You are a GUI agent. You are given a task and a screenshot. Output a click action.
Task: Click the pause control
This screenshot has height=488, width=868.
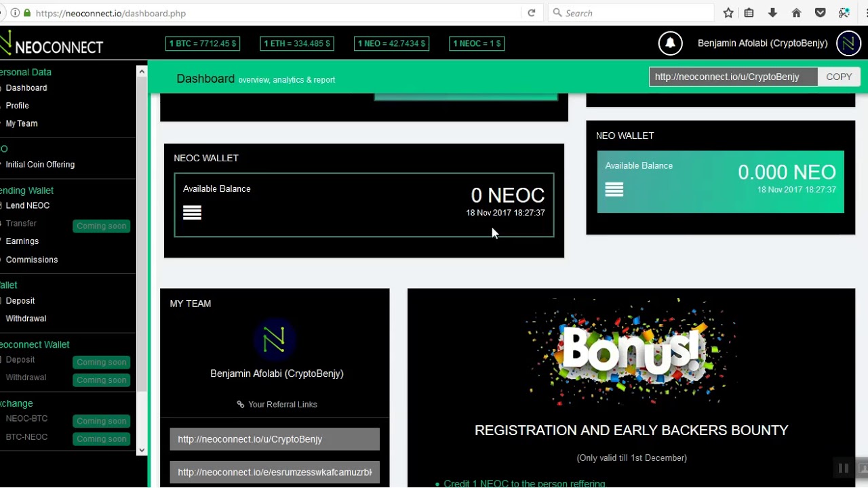point(843,468)
